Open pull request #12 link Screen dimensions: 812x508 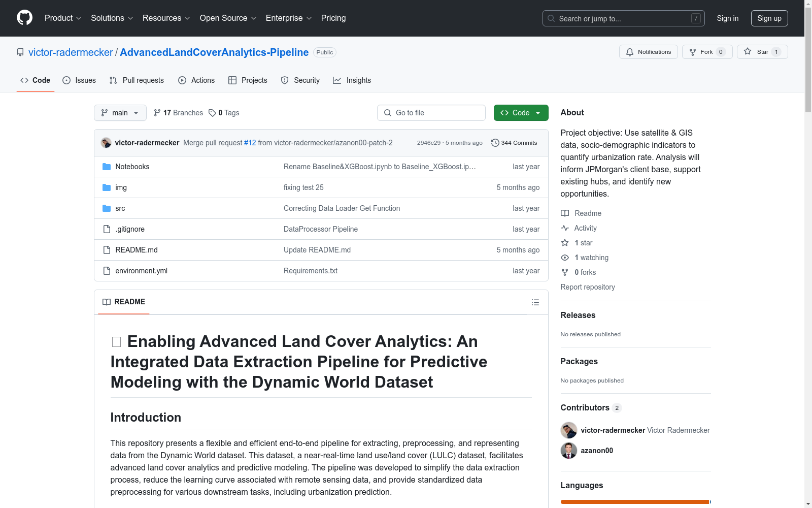[x=250, y=143]
